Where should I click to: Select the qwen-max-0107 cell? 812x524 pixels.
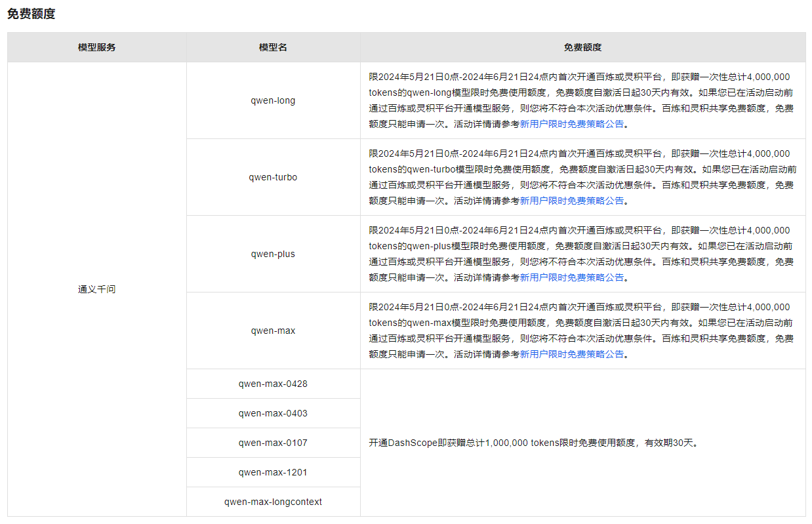tap(273, 443)
